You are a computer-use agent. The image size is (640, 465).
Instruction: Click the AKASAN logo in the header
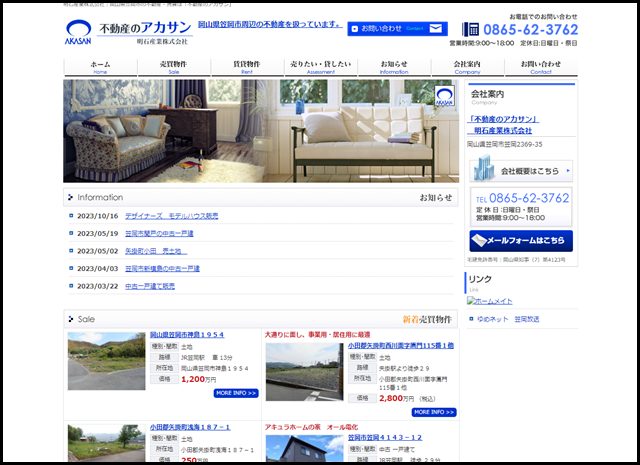(78, 32)
